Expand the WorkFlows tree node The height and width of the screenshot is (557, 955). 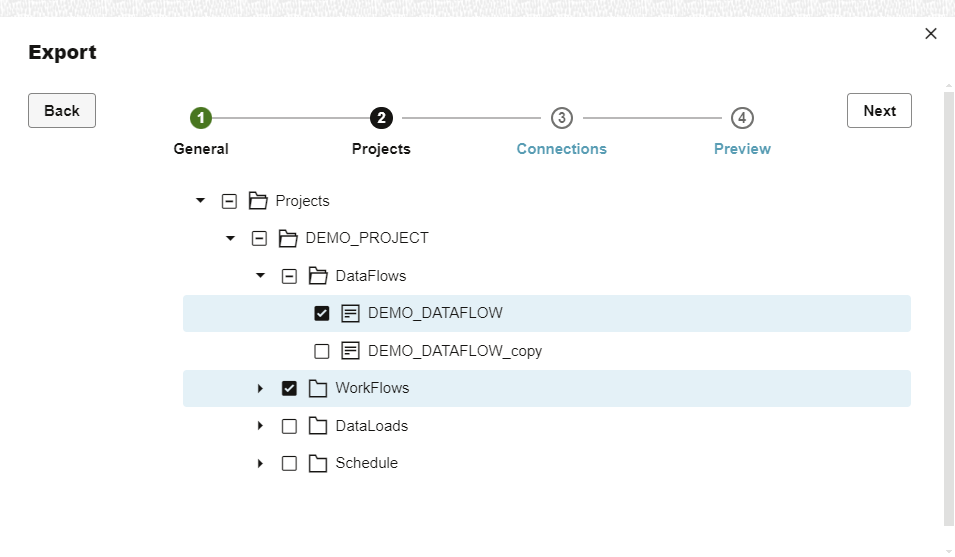[x=260, y=388]
